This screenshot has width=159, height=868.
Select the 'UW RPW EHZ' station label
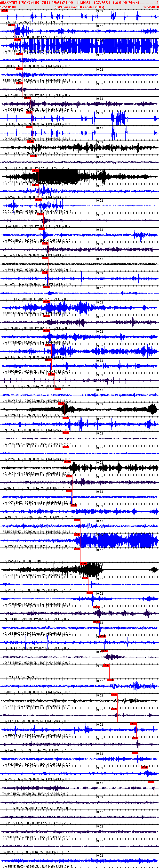pos(12,735)
